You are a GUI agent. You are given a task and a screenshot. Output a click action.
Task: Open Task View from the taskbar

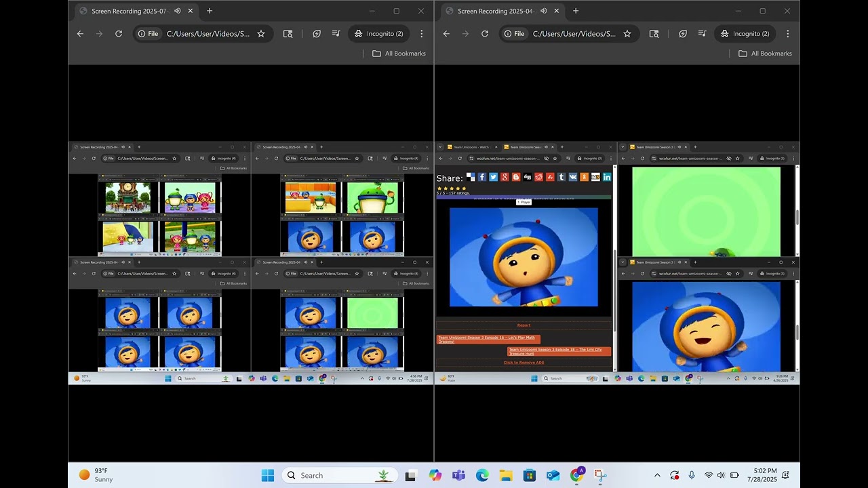coord(410,475)
